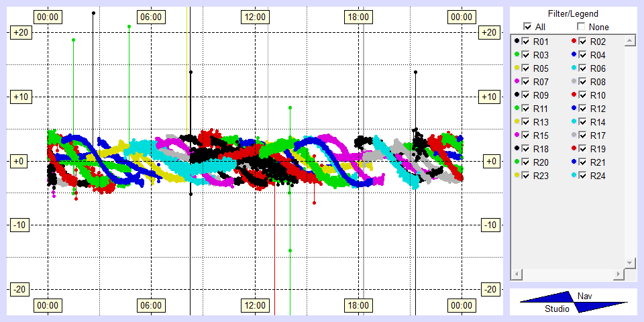Click the cyan R06 color marker
This screenshot has width=644, height=322.
pyautogui.click(x=574, y=68)
